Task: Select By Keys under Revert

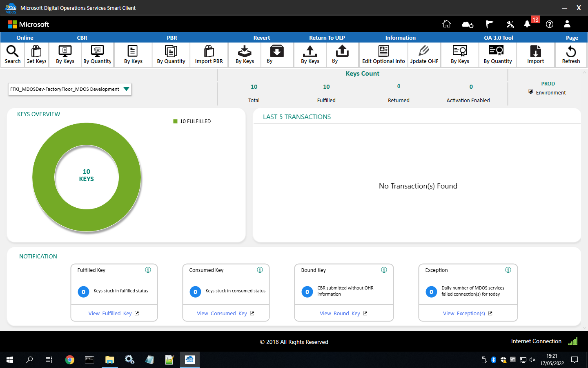Action: (244, 54)
